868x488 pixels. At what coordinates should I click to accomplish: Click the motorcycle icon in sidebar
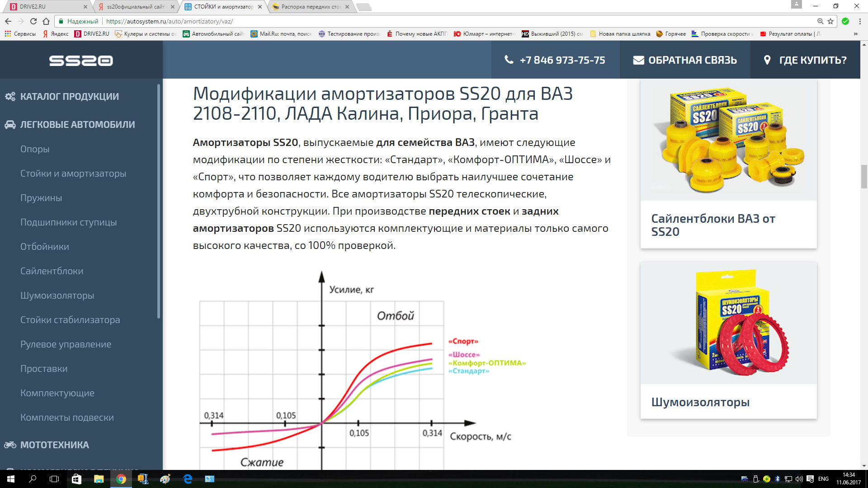[10, 445]
